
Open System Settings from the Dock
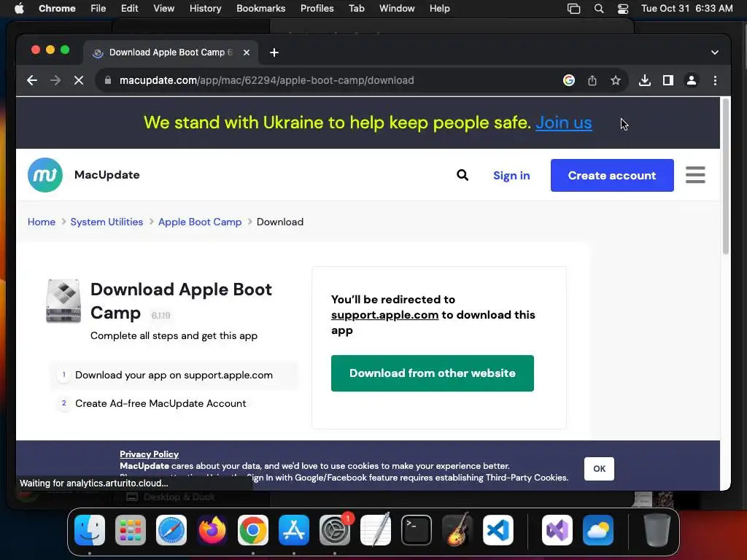tap(334, 530)
